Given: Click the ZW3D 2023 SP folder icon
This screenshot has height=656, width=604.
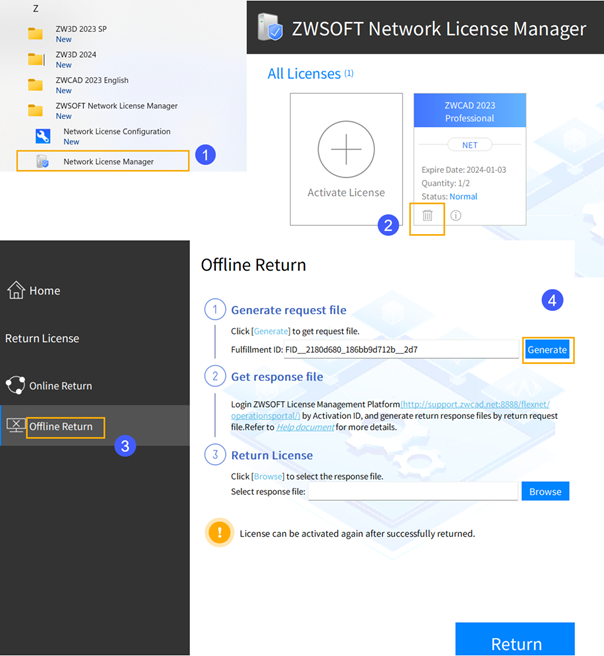Looking at the screenshot, I should point(36,33).
